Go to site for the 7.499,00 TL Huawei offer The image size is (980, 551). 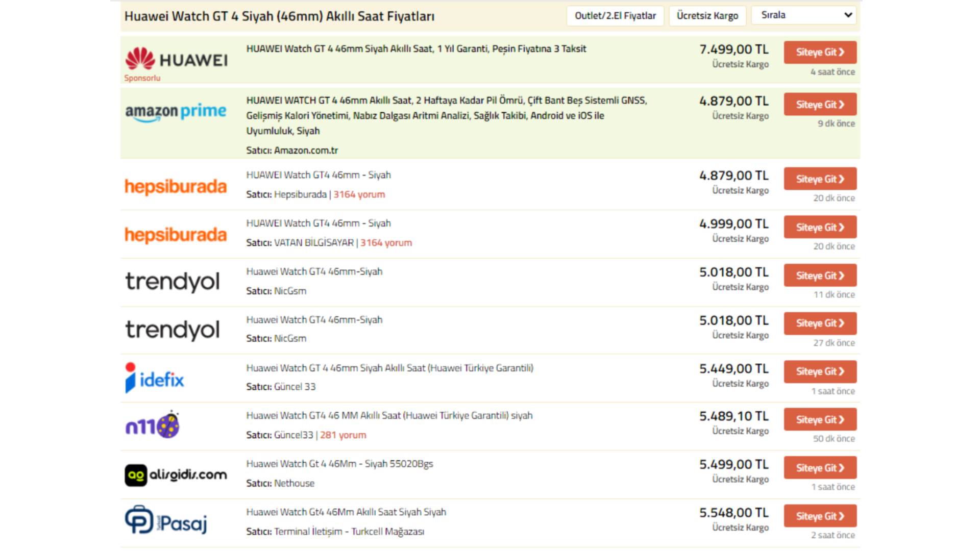(820, 52)
